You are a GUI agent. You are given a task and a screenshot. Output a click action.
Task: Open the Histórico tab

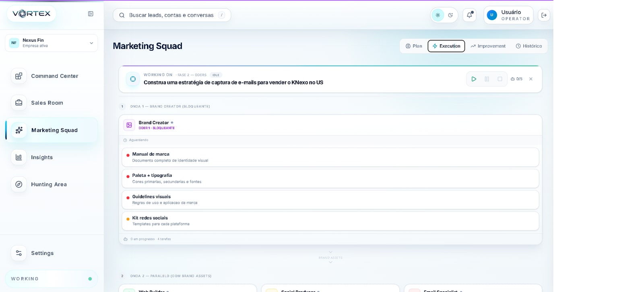529,46
